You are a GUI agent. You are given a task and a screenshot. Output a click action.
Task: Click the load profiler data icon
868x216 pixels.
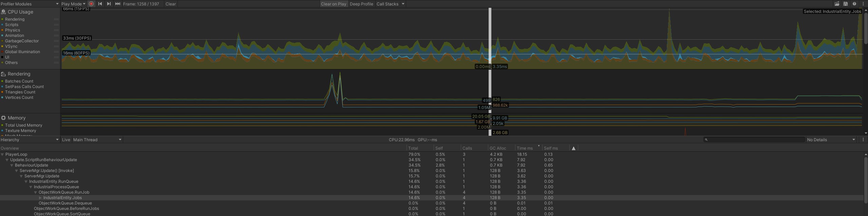(837, 4)
